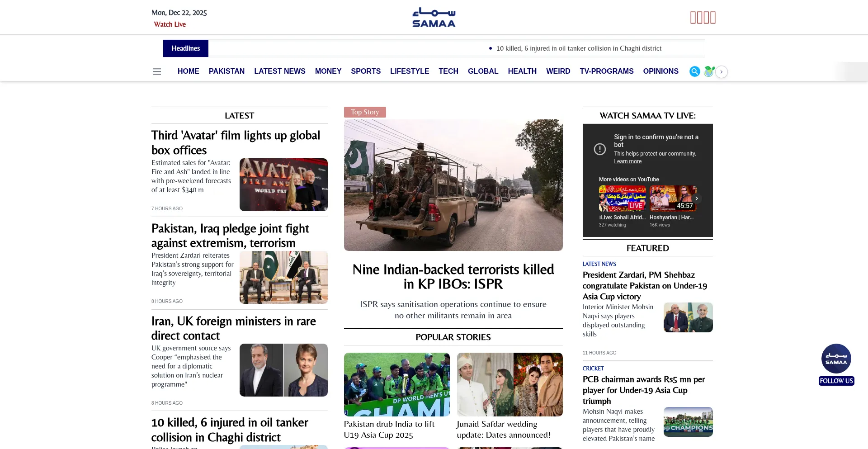The width and height of the screenshot is (868, 449).
Task: Click the Headlines label toggle
Action: (185, 48)
